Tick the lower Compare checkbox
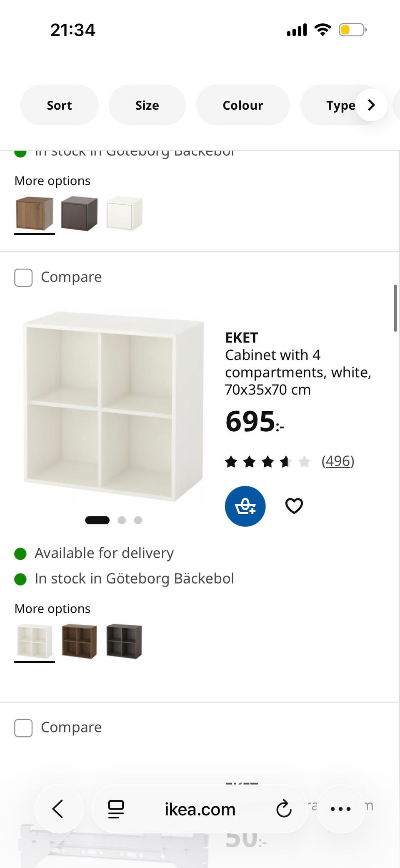 pos(23,728)
